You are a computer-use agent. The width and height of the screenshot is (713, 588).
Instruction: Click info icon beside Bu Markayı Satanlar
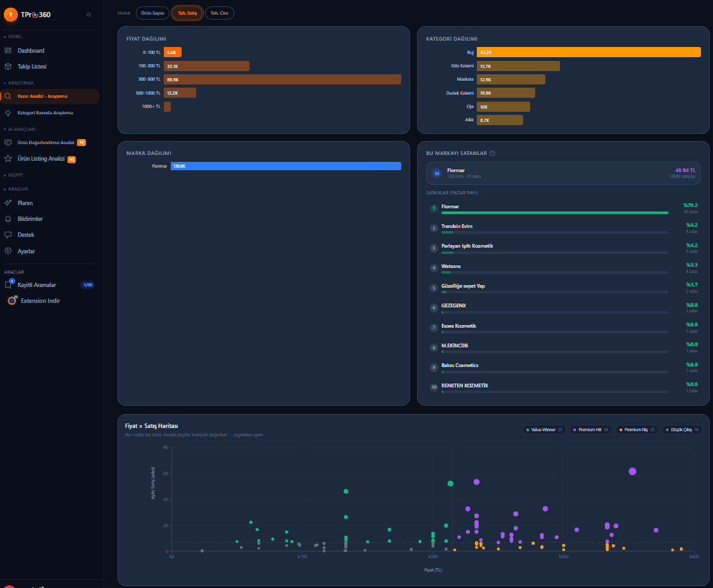coord(493,153)
